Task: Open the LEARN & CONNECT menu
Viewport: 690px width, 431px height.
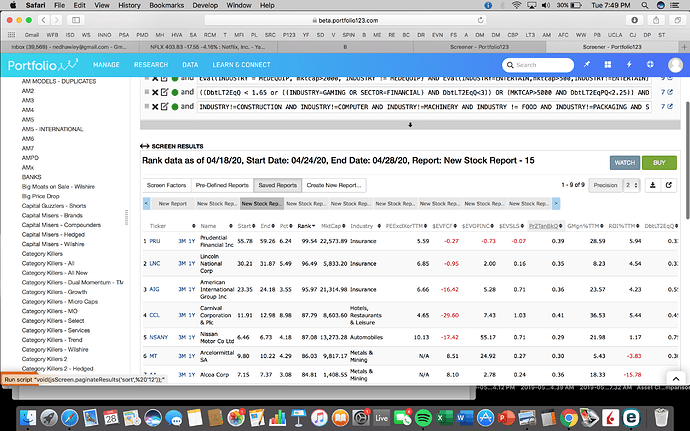Action: (242, 65)
